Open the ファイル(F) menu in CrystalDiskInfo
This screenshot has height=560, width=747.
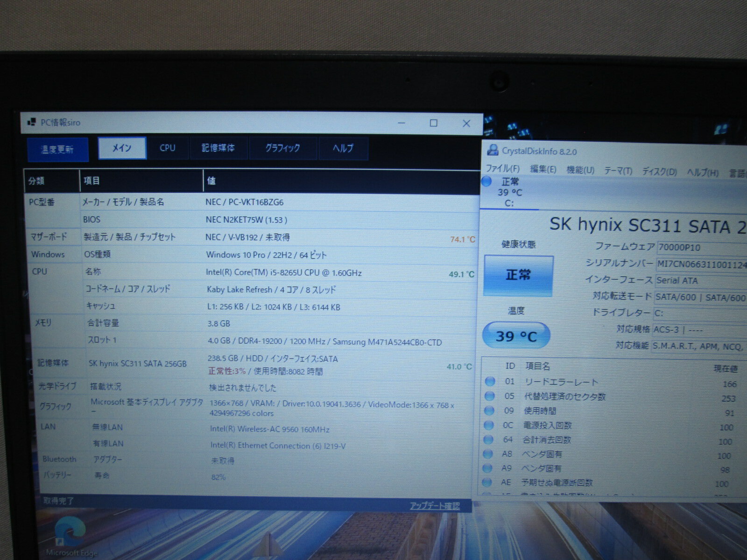click(x=503, y=168)
